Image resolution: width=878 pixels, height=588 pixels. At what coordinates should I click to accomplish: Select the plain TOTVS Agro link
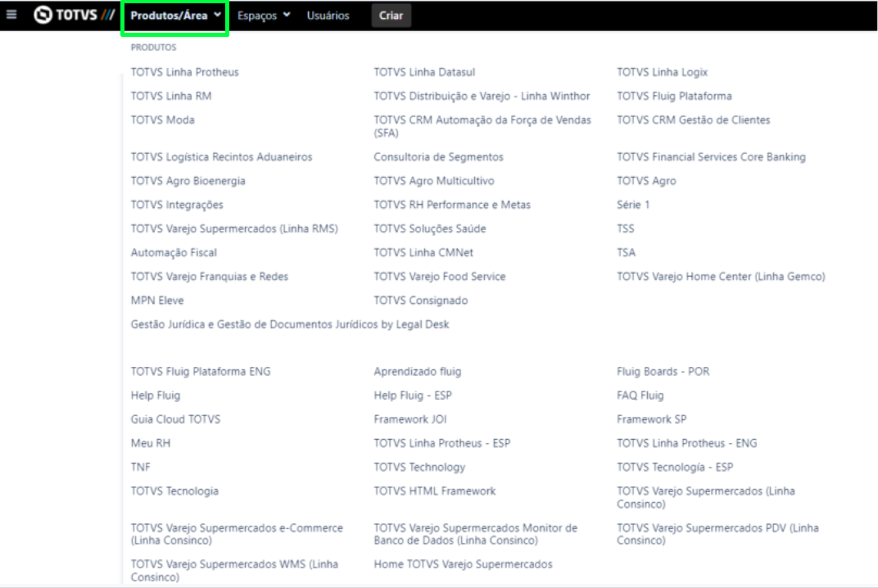(x=647, y=182)
